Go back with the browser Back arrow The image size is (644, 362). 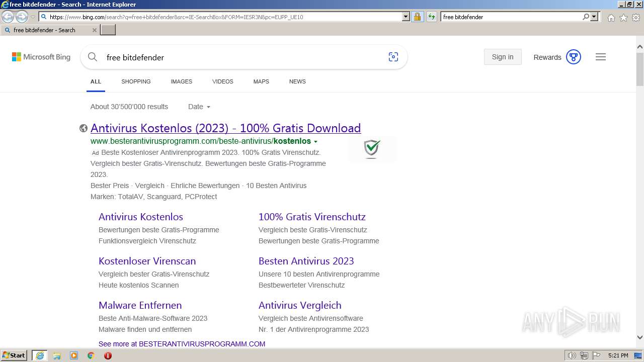click(x=8, y=17)
